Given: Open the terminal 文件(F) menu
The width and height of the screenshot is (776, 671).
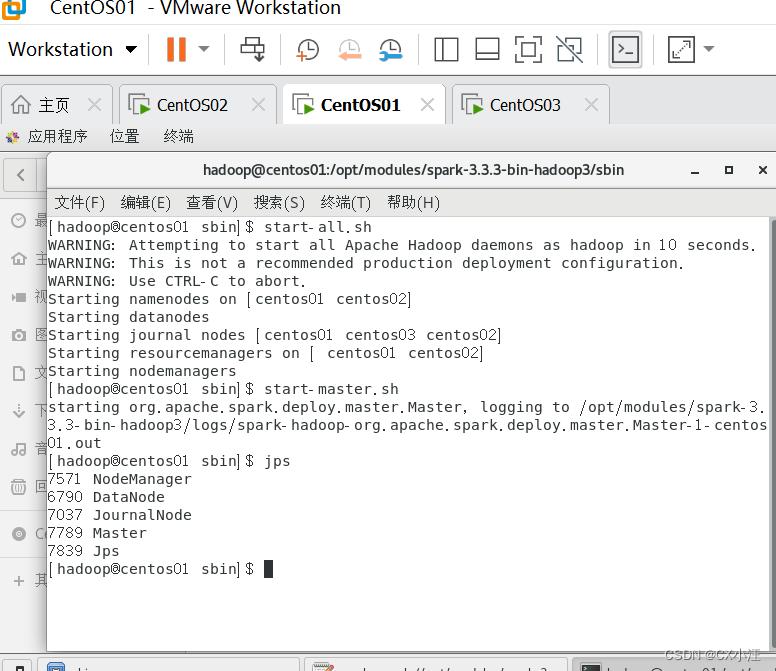Looking at the screenshot, I should coord(80,203).
